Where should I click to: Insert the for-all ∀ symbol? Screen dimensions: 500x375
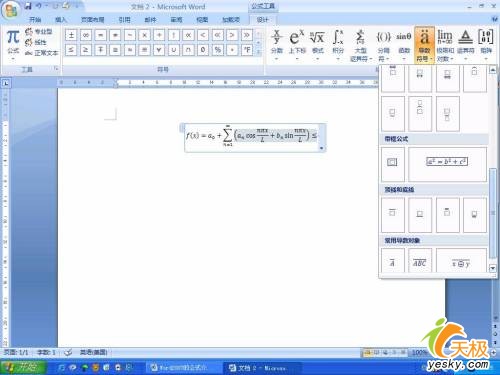(x=159, y=50)
